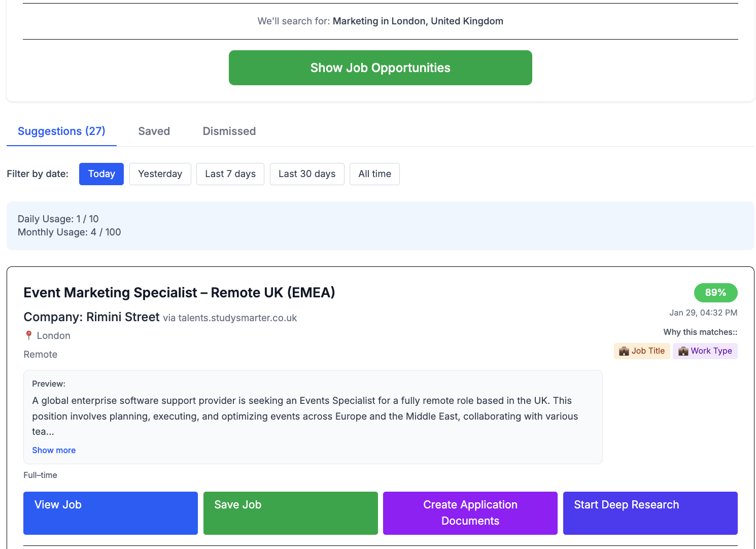Apply the Last 30 days filter

pyautogui.click(x=306, y=174)
